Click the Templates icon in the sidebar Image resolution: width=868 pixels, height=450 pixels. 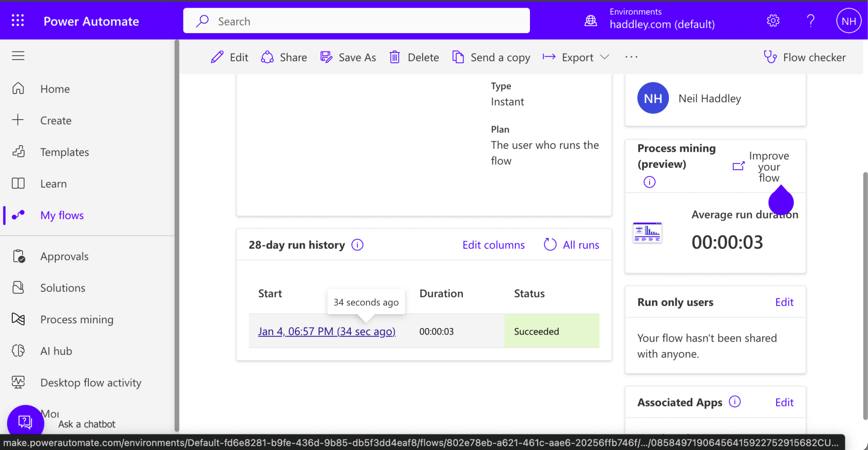pyautogui.click(x=18, y=152)
